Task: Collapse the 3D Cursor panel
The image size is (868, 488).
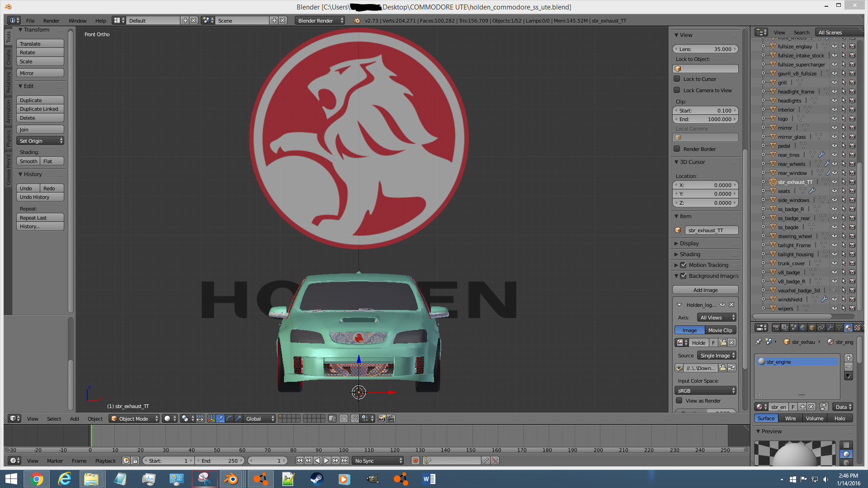Action: pos(692,162)
